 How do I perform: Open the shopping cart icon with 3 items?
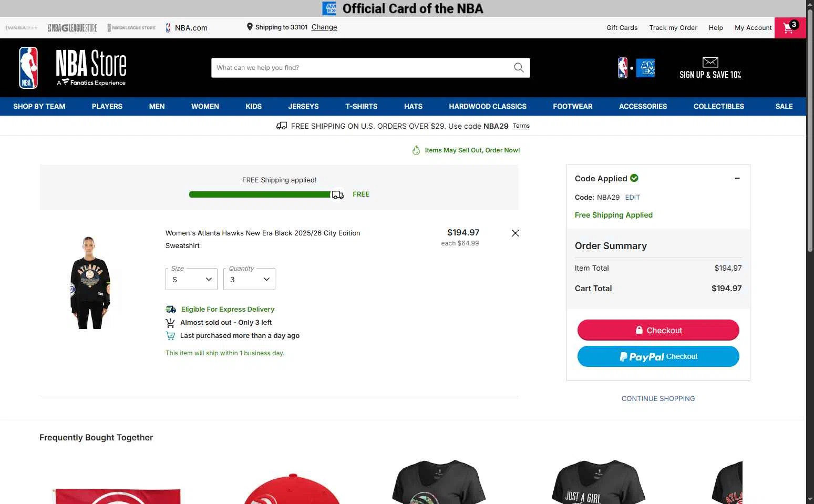790,27
